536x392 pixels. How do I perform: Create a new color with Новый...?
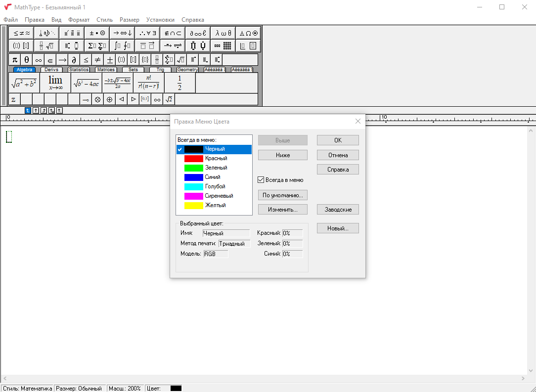pyautogui.click(x=338, y=228)
